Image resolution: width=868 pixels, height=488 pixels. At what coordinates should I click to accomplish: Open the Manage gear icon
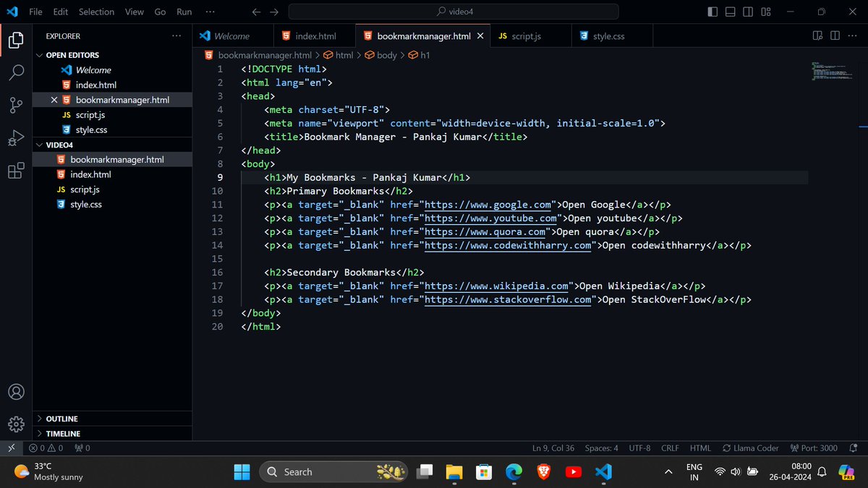[16, 424]
